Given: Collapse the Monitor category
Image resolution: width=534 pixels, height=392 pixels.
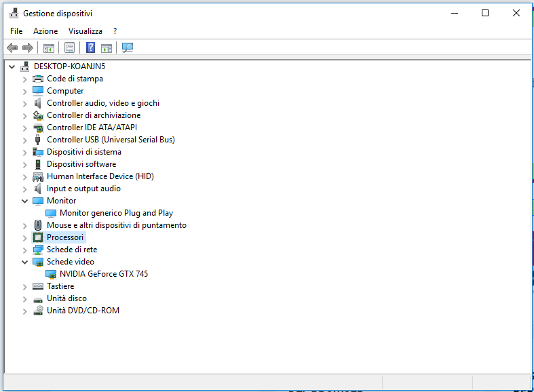Looking at the screenshot, I should coord(25,201).
